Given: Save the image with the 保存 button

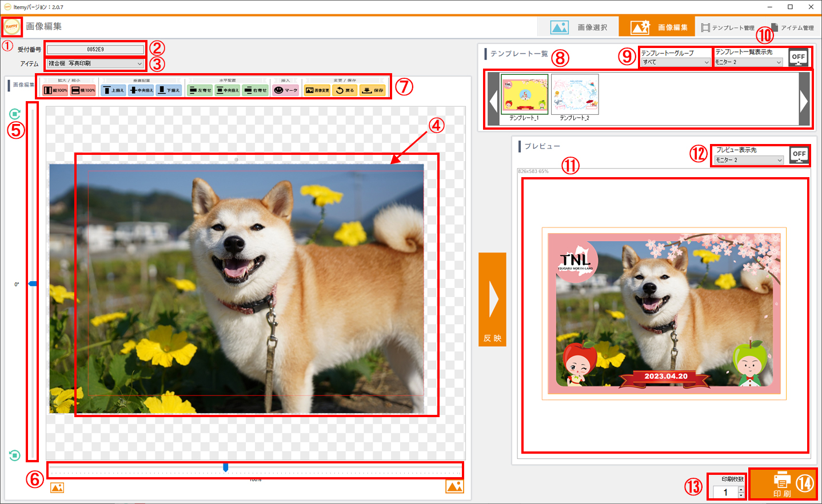Looking at the screenshot, I should pyautogui.click(x=373, y=90).
